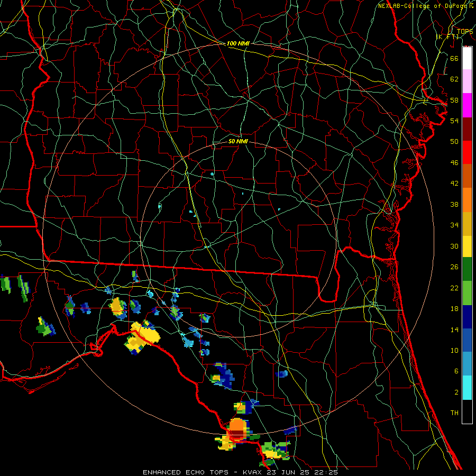476x476 pixels.
Task: Click the legend value "50"
Action: 454,141
